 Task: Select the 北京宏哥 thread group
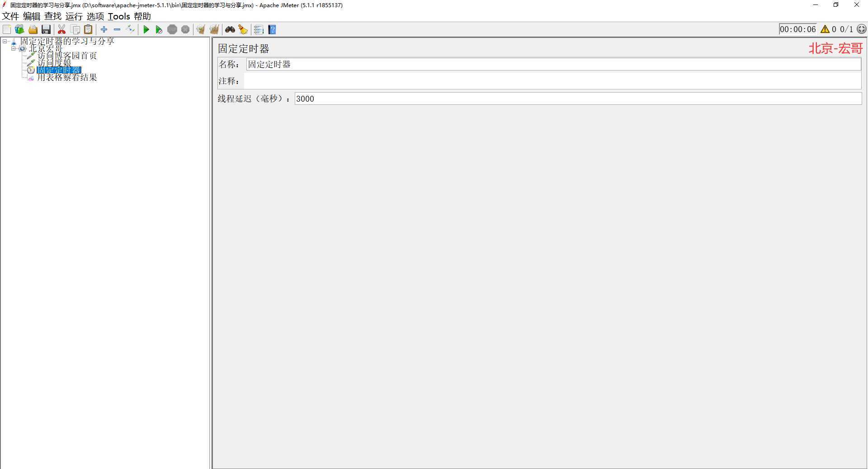(46, 48)
